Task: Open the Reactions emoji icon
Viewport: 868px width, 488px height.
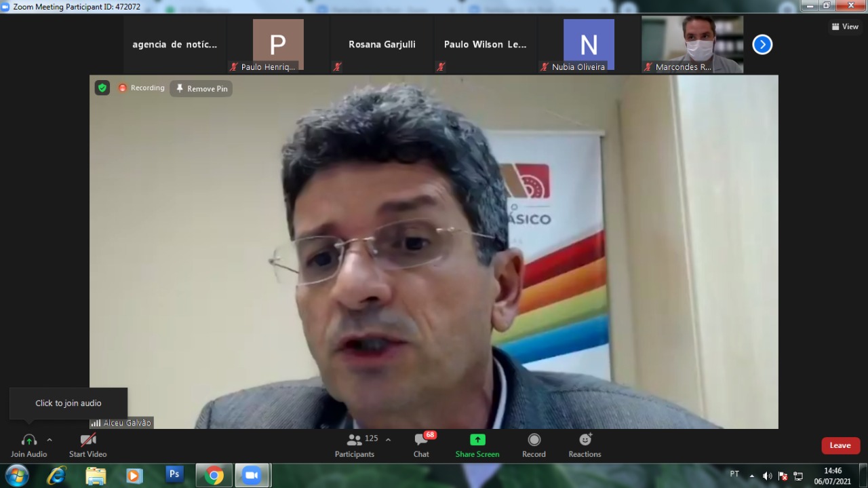Action: [585, 440]
